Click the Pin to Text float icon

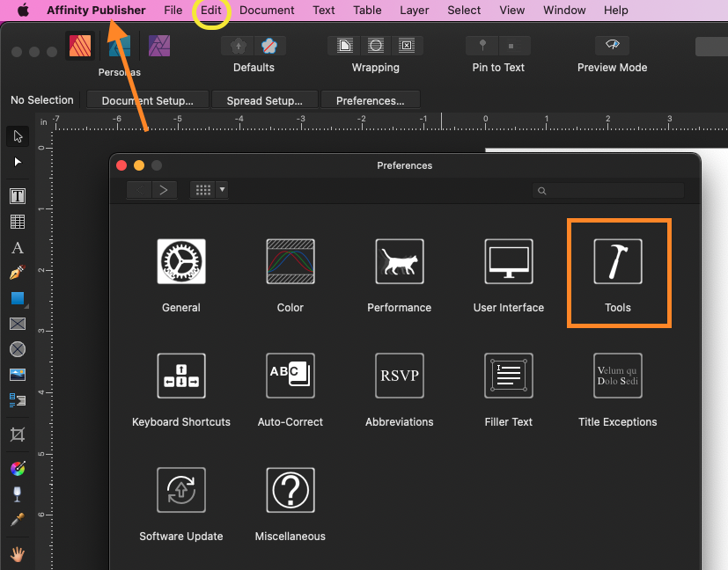(482, 46)
